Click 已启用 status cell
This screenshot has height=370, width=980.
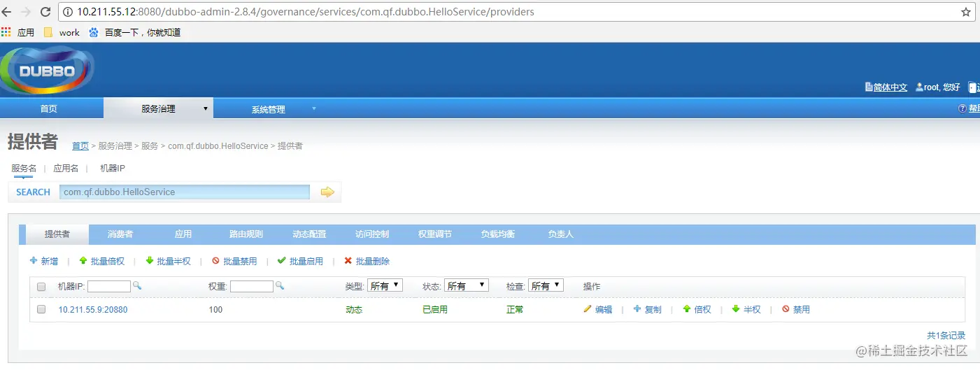(x=435, y=309)
